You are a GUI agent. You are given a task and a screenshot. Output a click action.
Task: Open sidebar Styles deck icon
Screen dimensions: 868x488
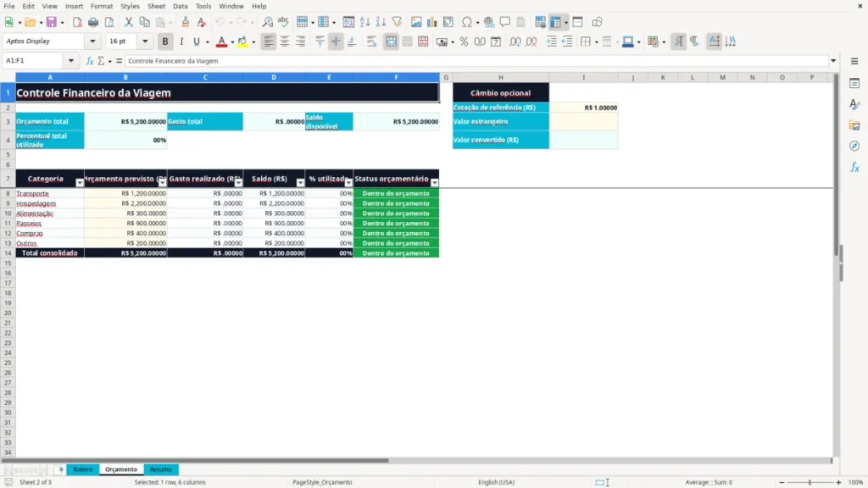tap(854, 104)
